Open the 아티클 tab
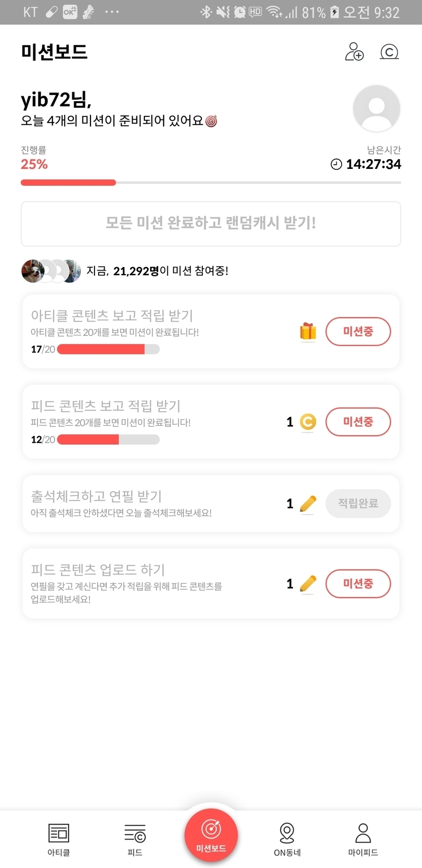 click(58, 839)
